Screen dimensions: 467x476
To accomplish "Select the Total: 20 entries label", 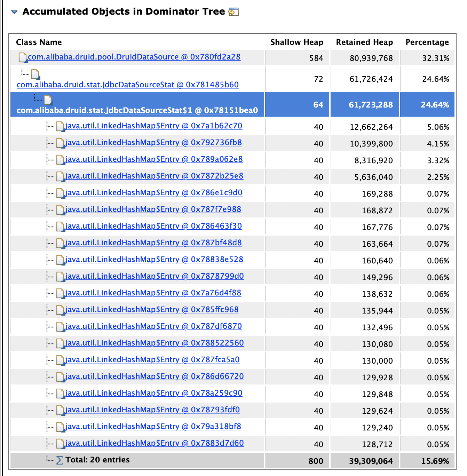I will pyautogui.click(x=97, y=460).
